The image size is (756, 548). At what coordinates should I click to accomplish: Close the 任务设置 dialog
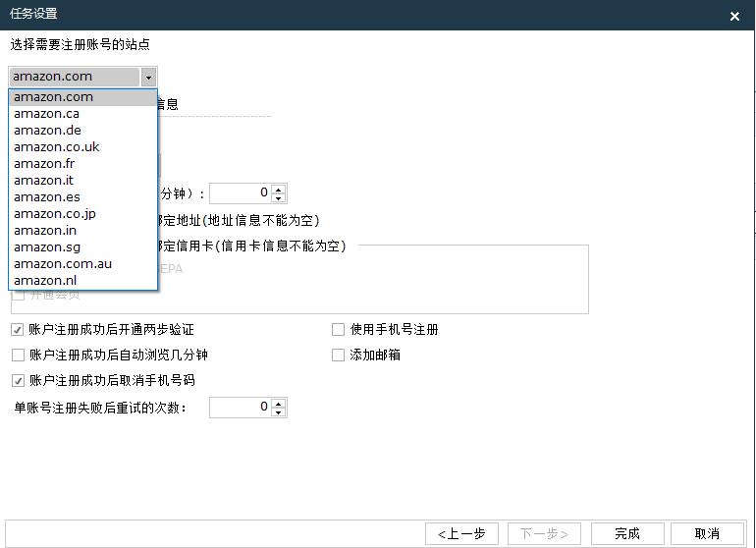734,16
